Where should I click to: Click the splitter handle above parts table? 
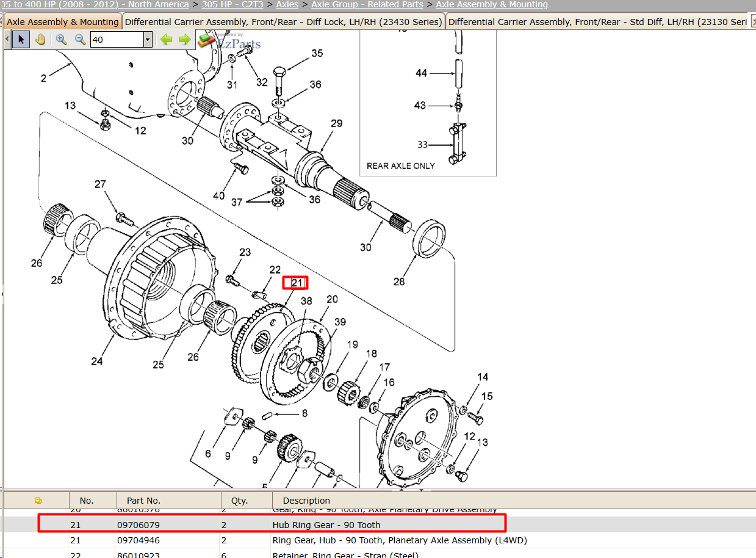pyautogui.click(x=412, y=489)
